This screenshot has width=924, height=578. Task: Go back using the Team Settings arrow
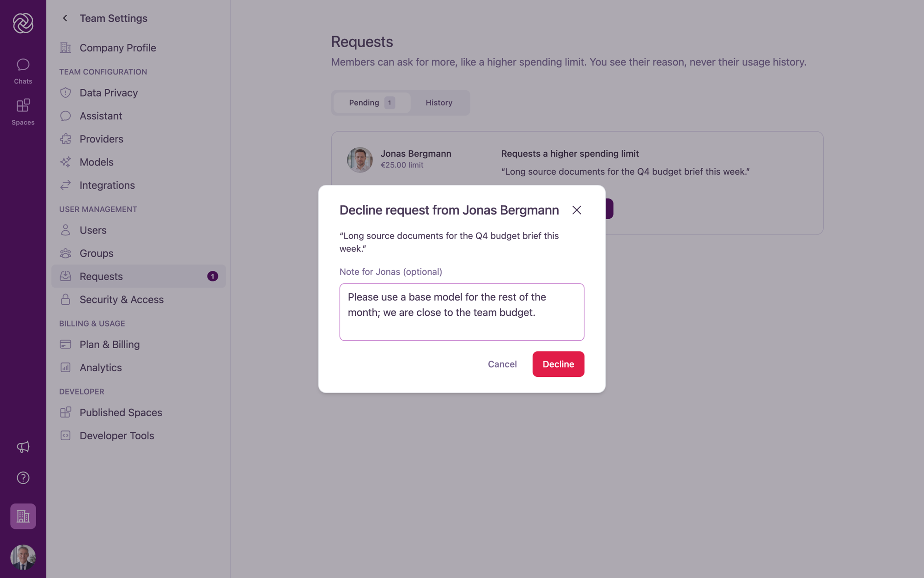(x=65, y=18)
